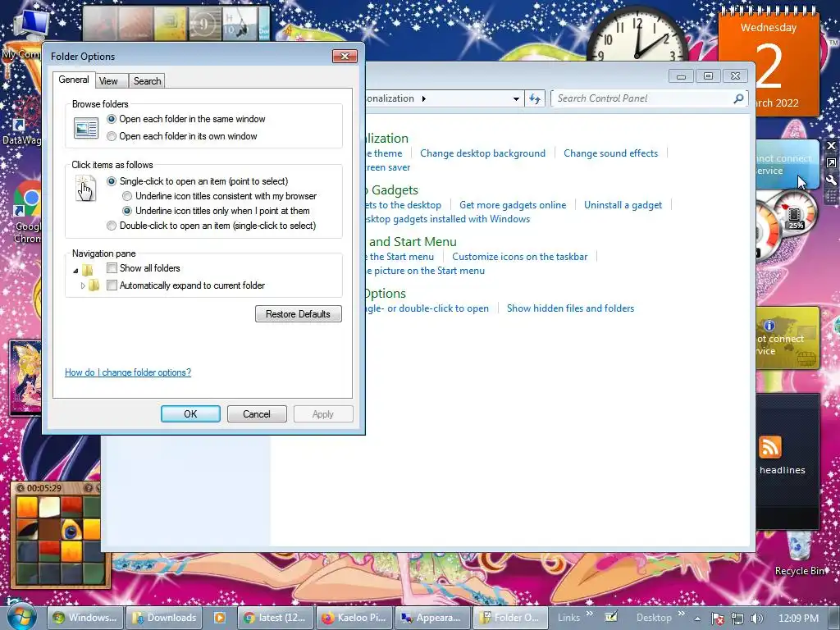840x630 pixels.
Task: Switch to Firefox 'Kaeloo Pi...' taskbar button
Action: [354, 618]
